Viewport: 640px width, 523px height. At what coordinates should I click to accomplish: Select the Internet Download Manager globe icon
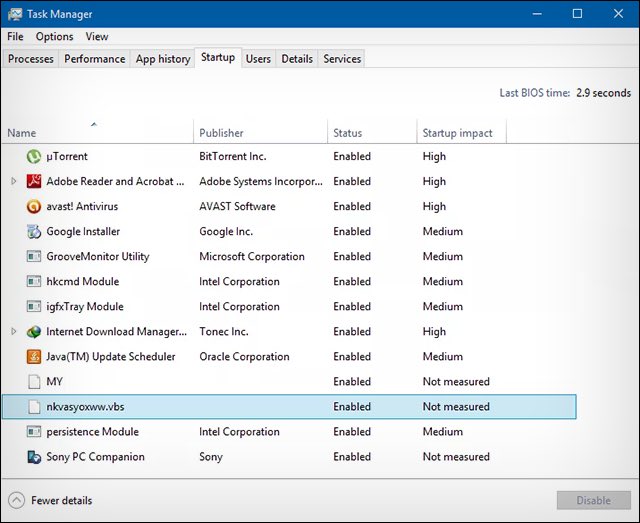click(34, 332)
